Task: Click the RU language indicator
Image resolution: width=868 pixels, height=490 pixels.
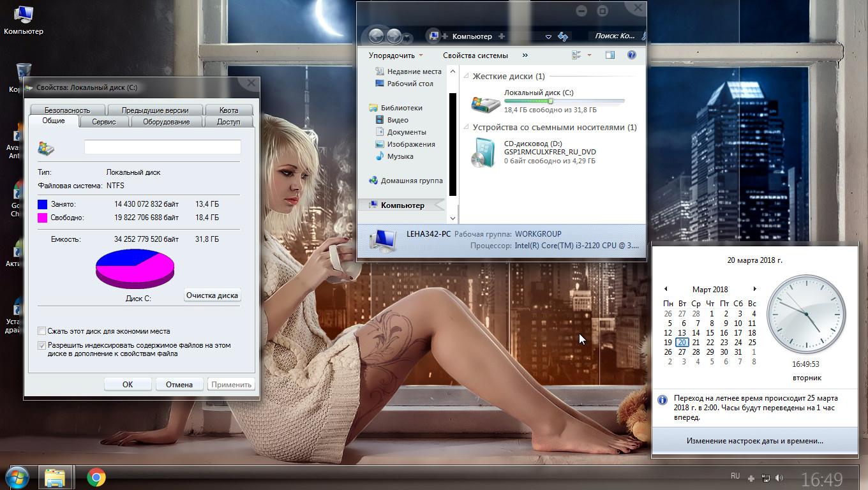Action: tap(735, 476)
